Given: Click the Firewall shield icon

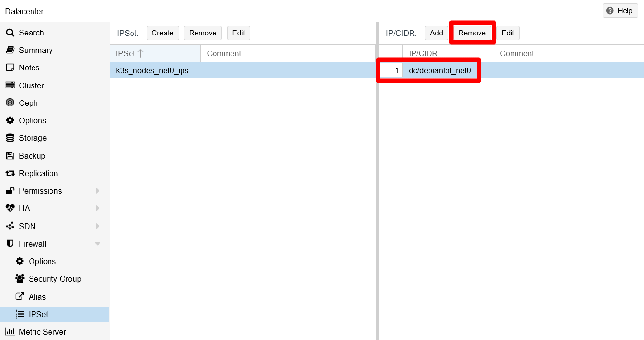Looking at the screenshot, I should point(11,244).
